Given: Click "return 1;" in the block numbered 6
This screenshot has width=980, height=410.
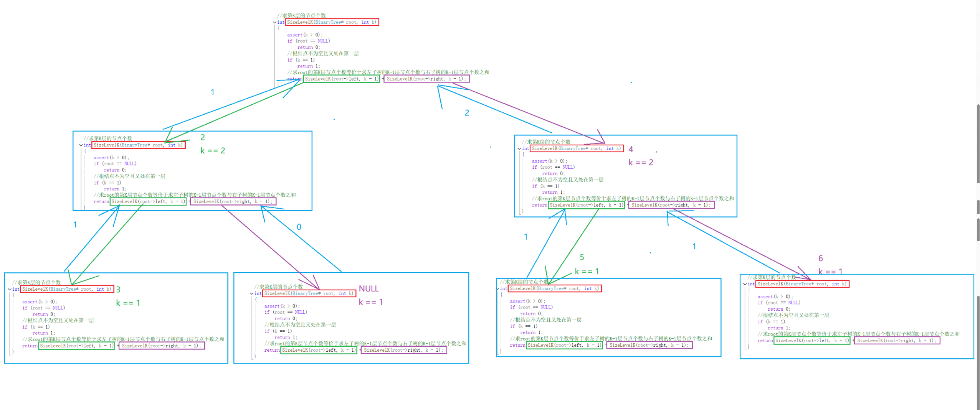Looking at the screenshot, I should 779,328.
